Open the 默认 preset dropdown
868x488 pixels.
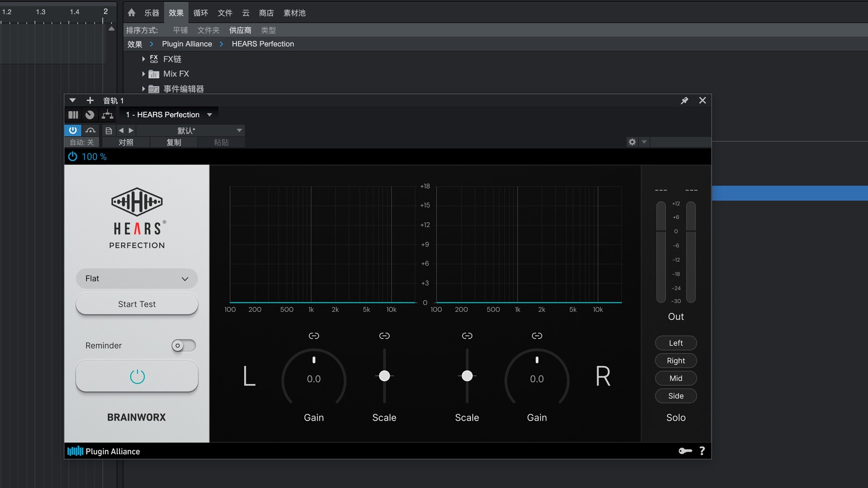(190, 131)
